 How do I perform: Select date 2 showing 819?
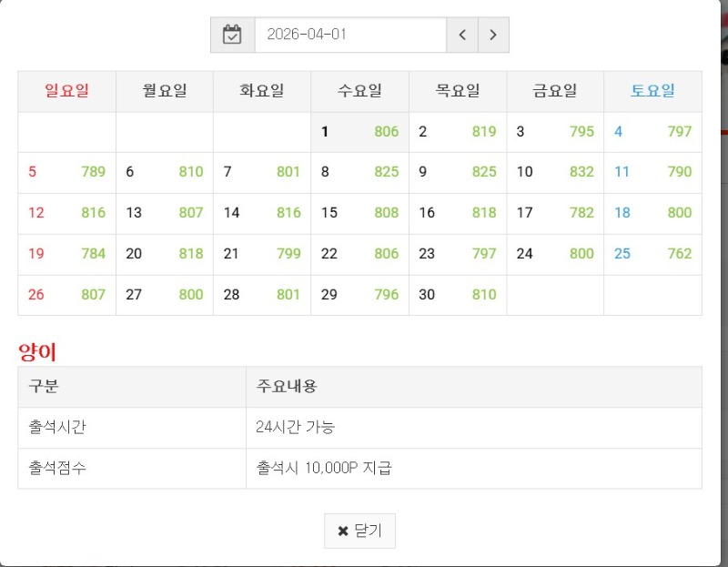point(458,132)
